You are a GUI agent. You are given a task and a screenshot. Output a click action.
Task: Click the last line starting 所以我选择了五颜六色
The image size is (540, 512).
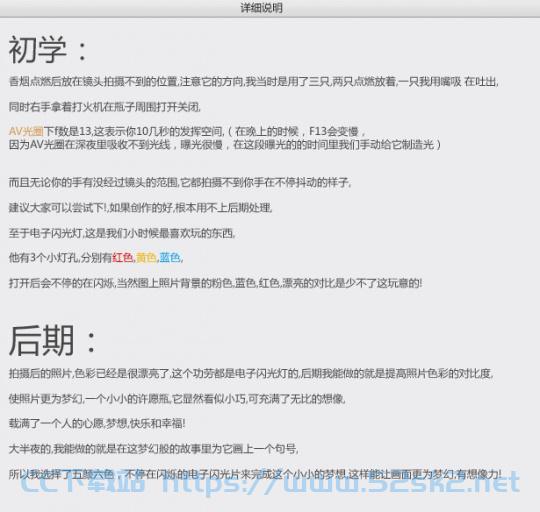click(255, 474)
